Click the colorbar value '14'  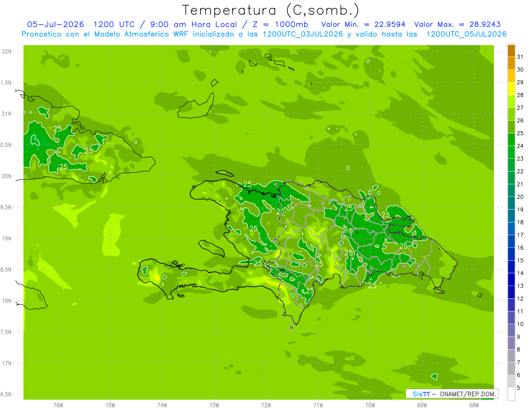[x=520, y=273]
